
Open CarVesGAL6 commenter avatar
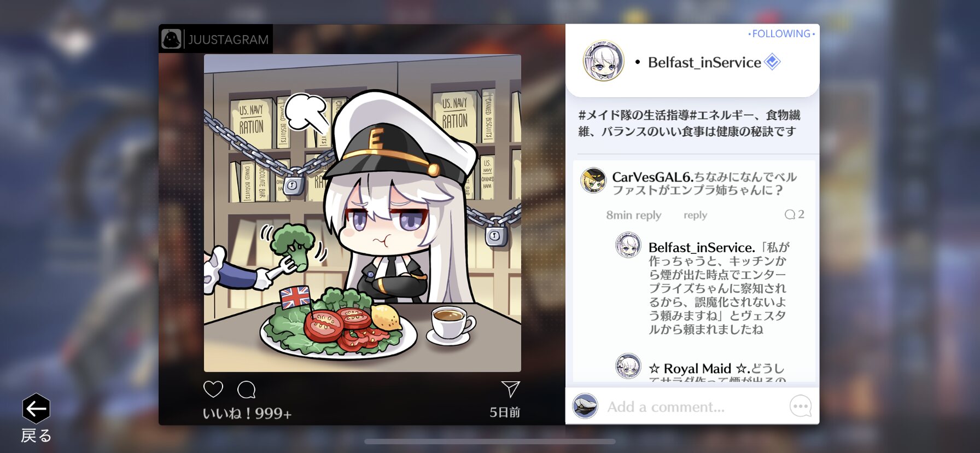(593, 181)
